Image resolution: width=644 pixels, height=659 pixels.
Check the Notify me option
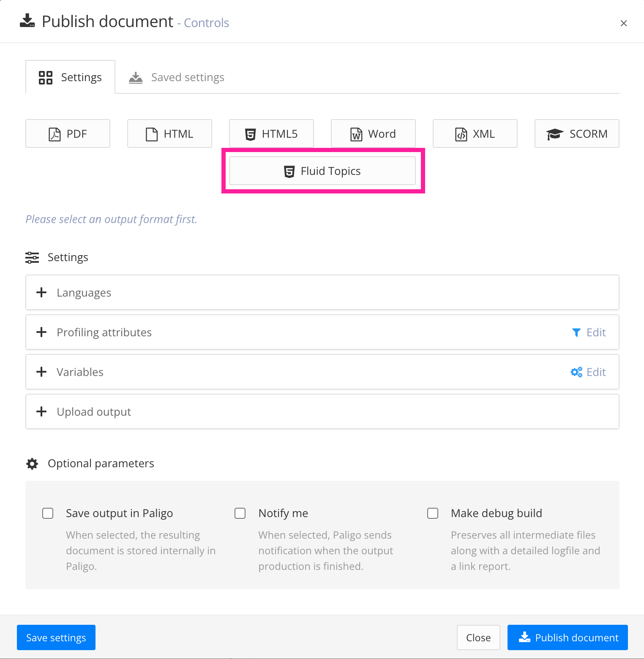coord(240,513)
